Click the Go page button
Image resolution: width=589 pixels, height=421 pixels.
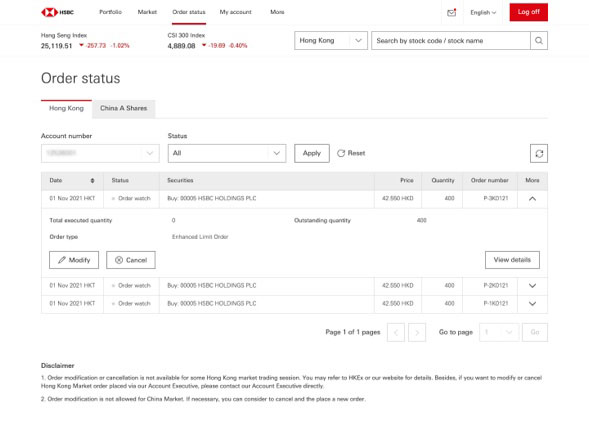[x=535, y=332]
